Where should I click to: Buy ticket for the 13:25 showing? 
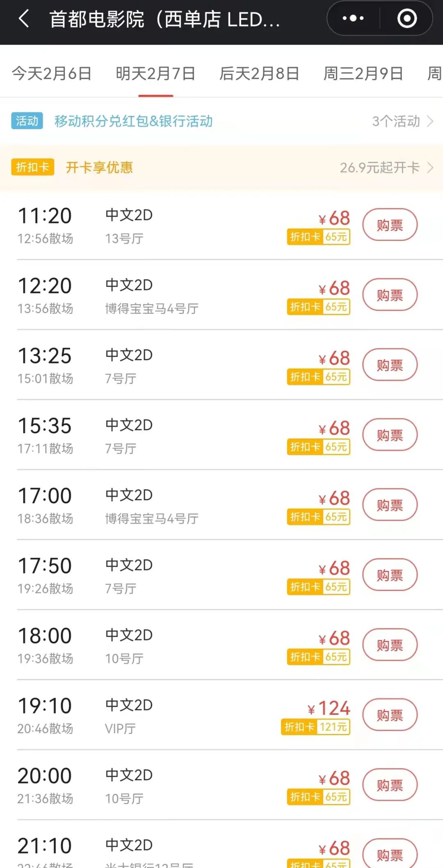390,365
